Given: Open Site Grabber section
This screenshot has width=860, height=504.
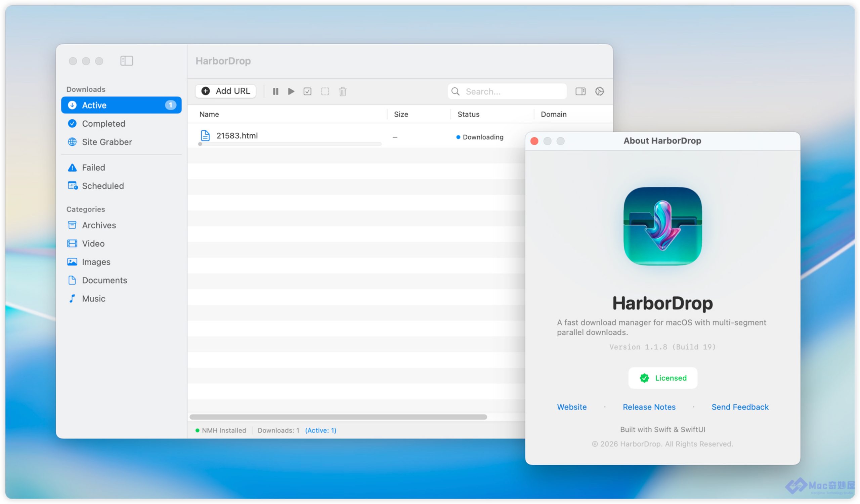Looking at the screenshot, I should tap(106, 142).
